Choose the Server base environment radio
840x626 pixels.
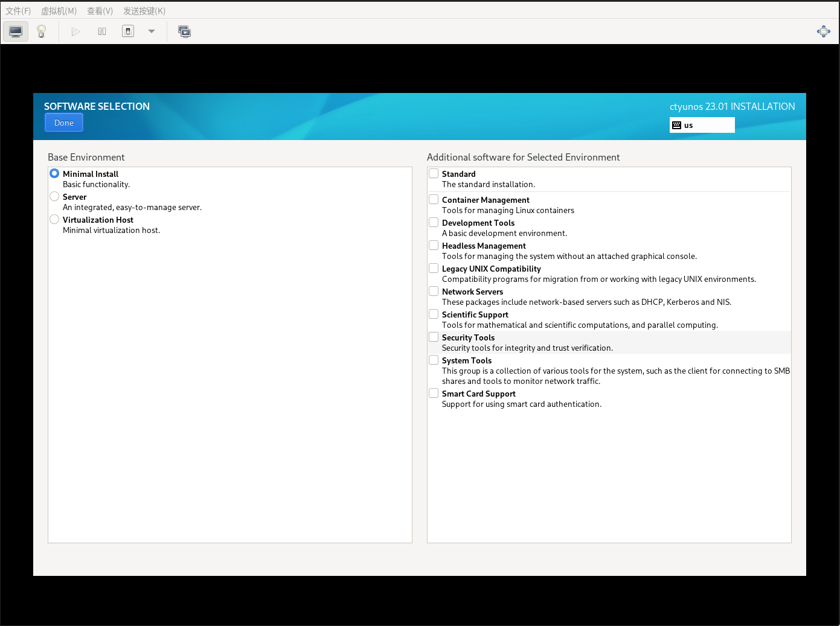pyautogui.click(x=54, y=196)
